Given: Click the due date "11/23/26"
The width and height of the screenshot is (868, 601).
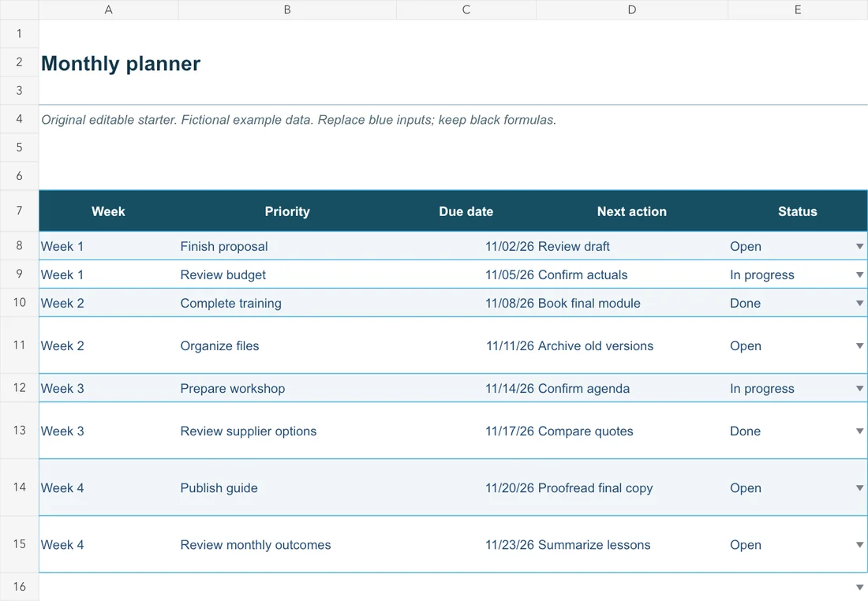Looking at the screenshot, I should (510, 545).
